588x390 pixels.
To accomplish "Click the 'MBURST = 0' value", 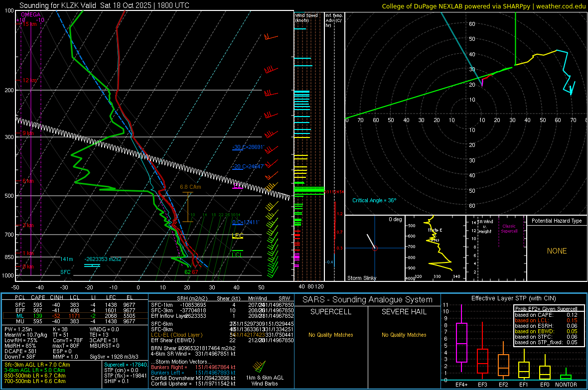I will (104, 345).
